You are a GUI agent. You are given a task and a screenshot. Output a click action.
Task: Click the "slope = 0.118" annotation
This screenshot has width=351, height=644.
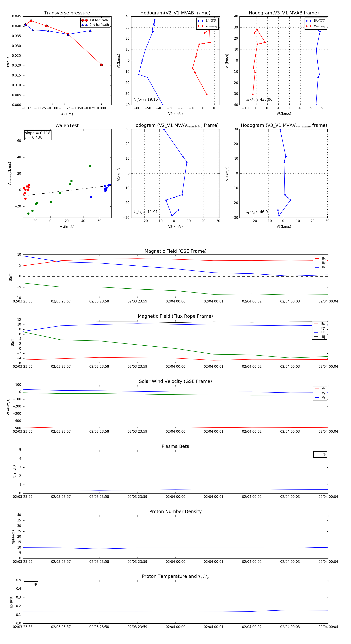37,133
